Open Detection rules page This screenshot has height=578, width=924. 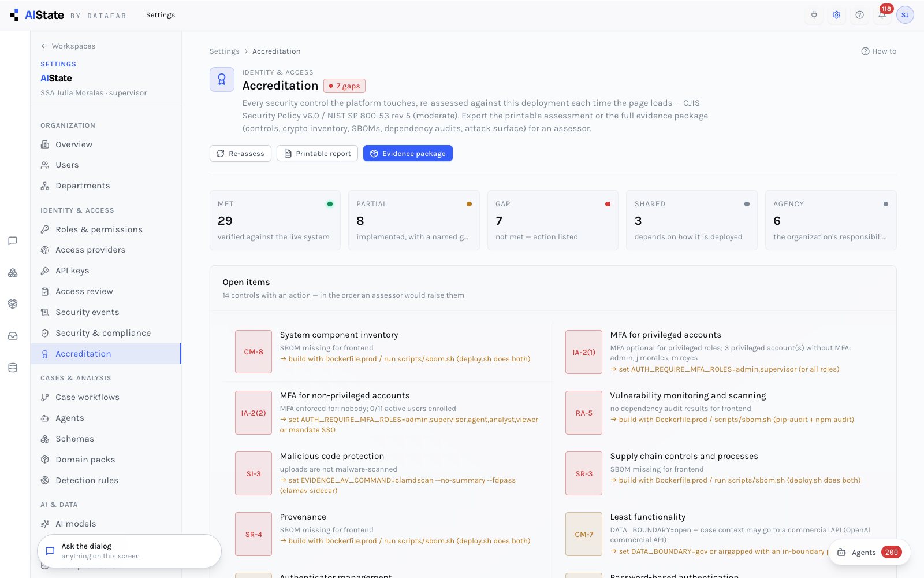click(106, 480)
